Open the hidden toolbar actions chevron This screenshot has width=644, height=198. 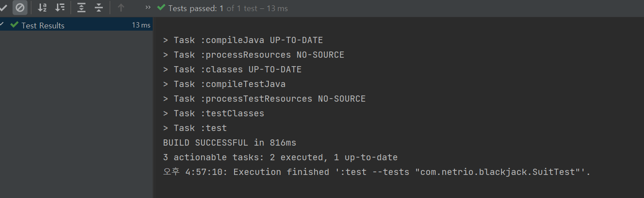tap(148, 8)
